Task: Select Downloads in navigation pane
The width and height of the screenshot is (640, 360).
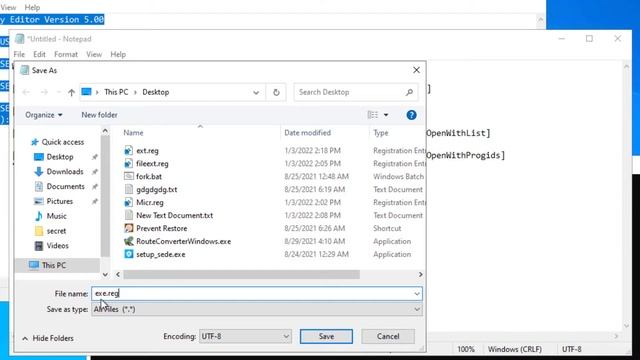Action: (64, 171)
